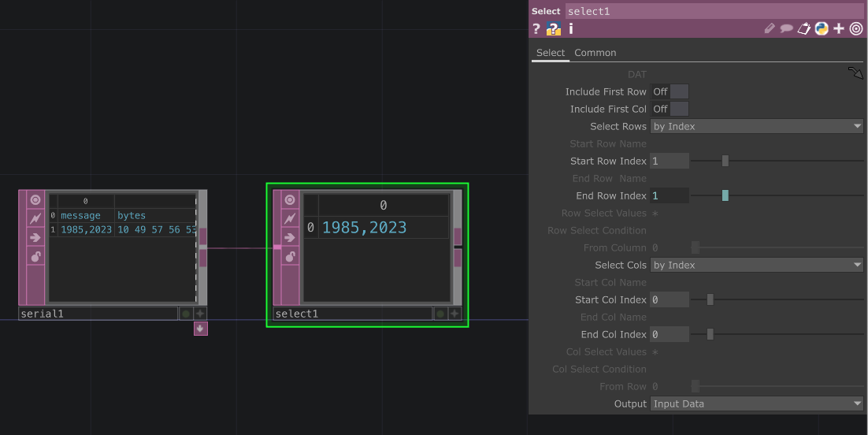The image size is (868, 435).
Task: Toggle the bypass flag on serial1 node
Action: [35, 218]
